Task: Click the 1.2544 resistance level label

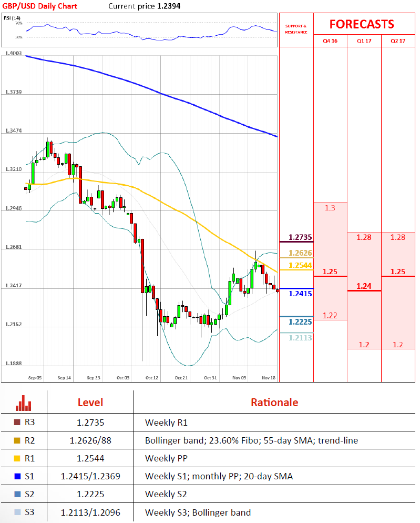Action: pos(300,265)
